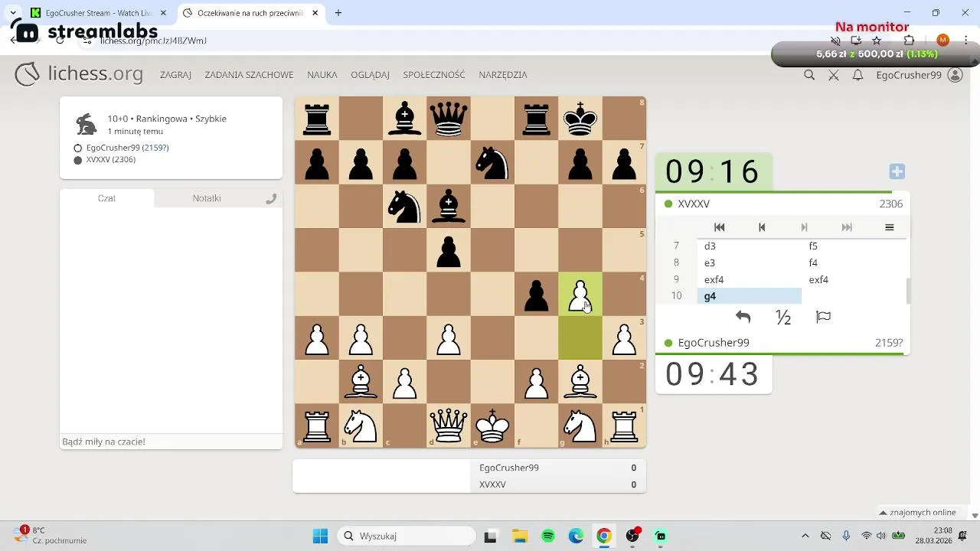Show hidden system tray icons chevron
This screenshot has height=551, width=980.
[805, 536]
